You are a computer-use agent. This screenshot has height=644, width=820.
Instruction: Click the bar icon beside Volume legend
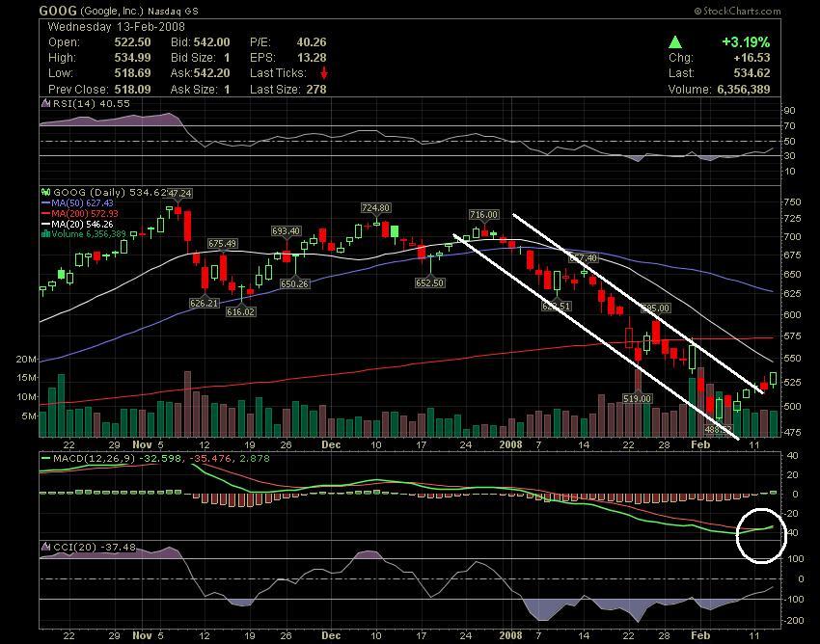pos(45,234)
